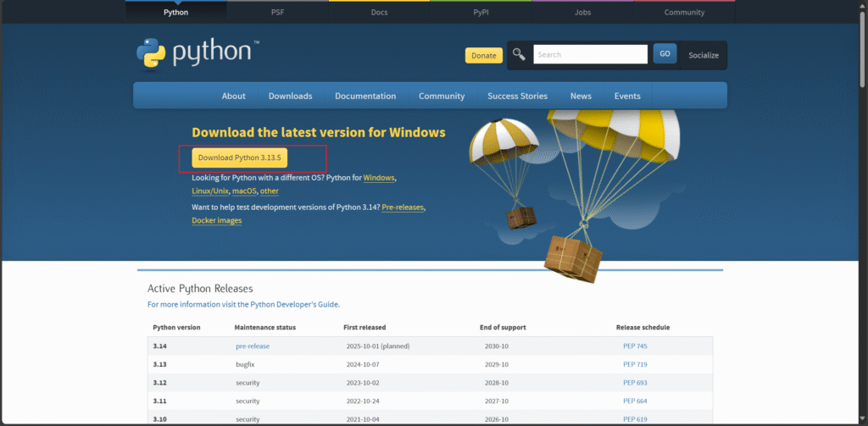Click the magnifying glass search icon
This screenshot has width=868, height=426.
point(519,54)
